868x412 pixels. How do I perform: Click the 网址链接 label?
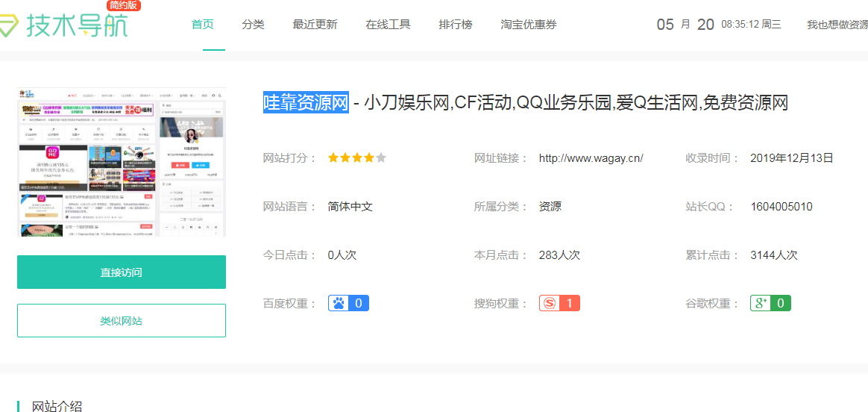click(501, 158)
